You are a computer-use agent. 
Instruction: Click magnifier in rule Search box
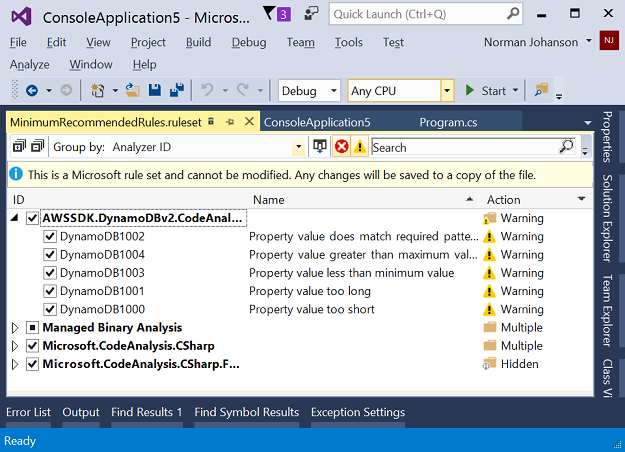point(566,147)
